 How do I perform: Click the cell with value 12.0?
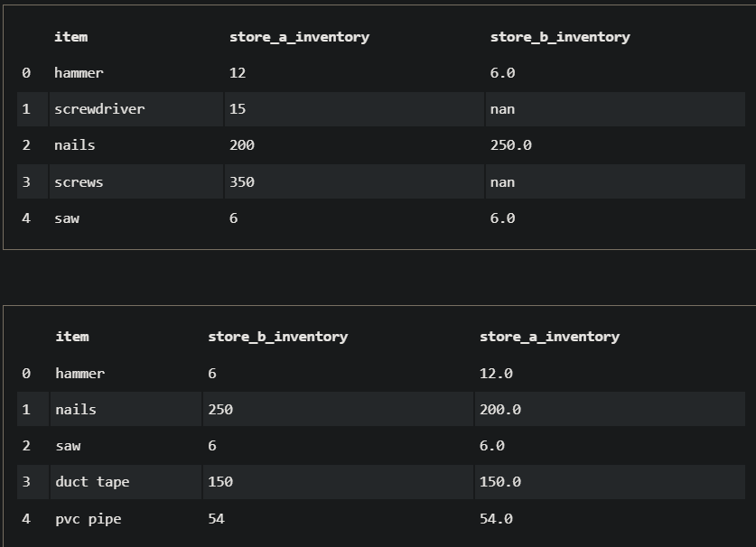click(x=496, y=374)
